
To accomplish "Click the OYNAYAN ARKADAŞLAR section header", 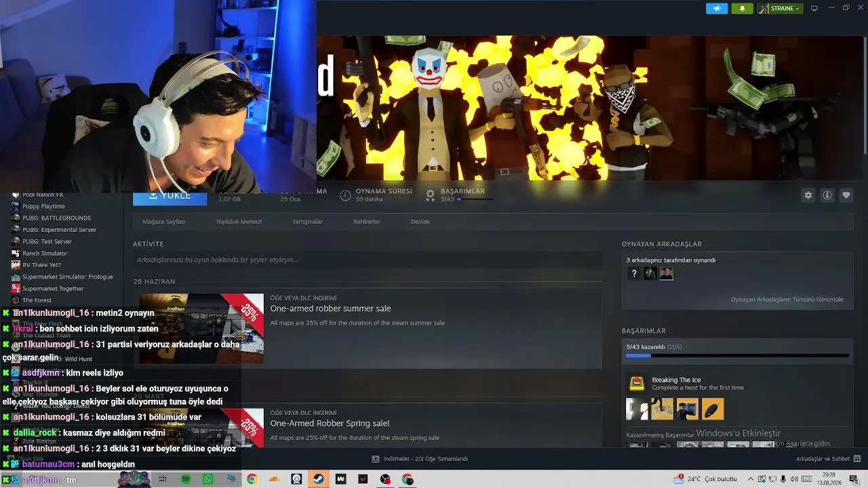I will pos(662,244).
